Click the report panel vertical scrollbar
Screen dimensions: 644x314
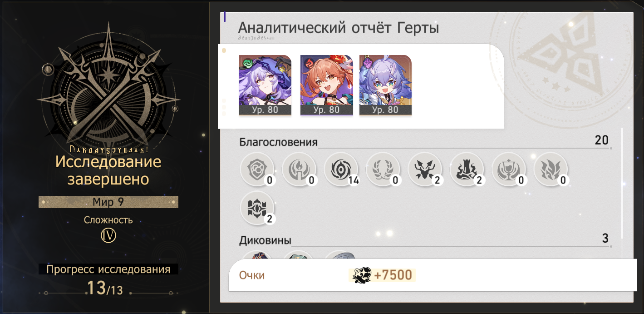[x=622, y=184]
